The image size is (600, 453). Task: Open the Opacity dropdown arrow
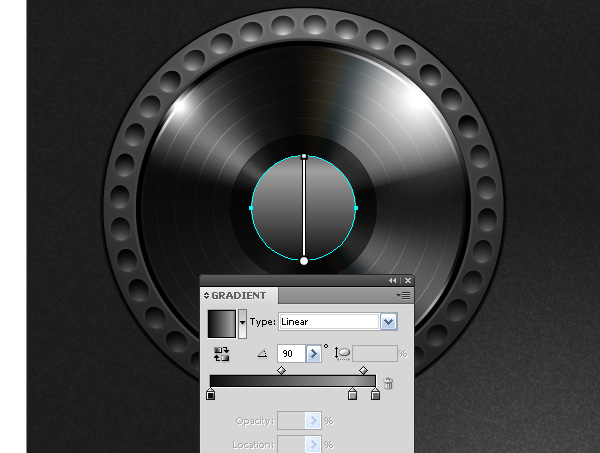pyautogui.click(x=314, y=421)
